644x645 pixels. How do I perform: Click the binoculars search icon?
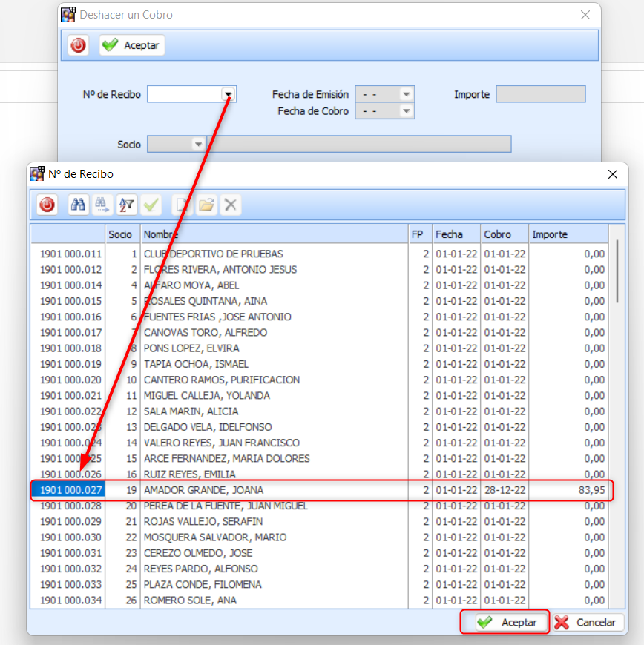pos(78,205)
